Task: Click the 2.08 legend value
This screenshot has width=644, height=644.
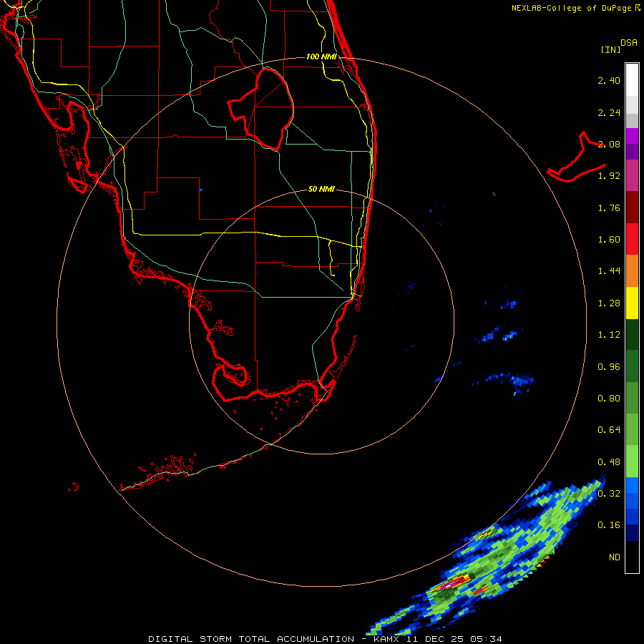Action: [x=609, y=144]
